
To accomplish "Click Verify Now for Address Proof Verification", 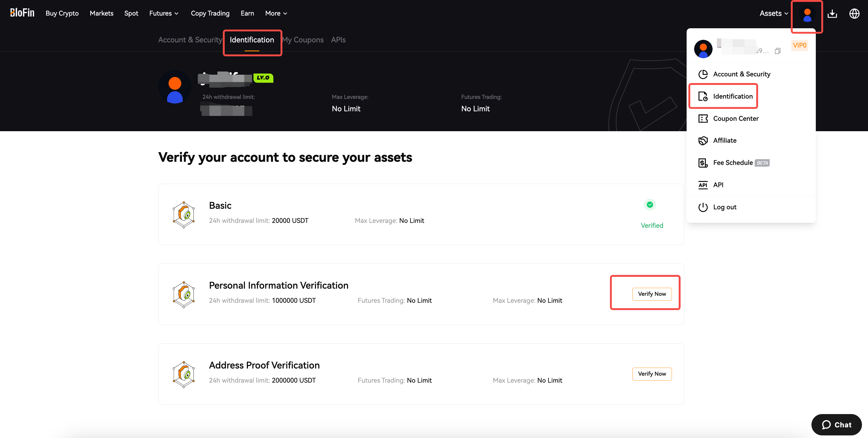I will coord(652,374).
